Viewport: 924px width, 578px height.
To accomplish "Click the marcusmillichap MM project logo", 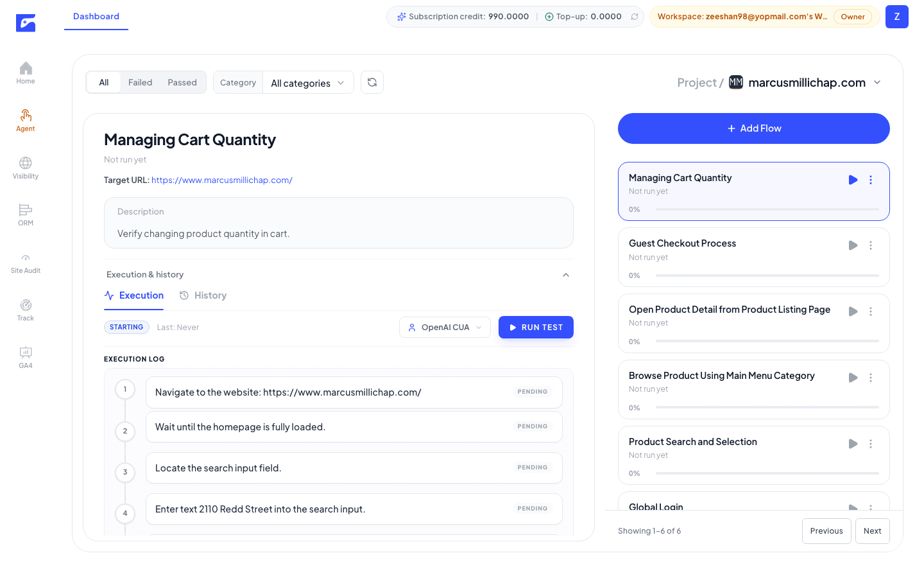I will click(736, 82).
